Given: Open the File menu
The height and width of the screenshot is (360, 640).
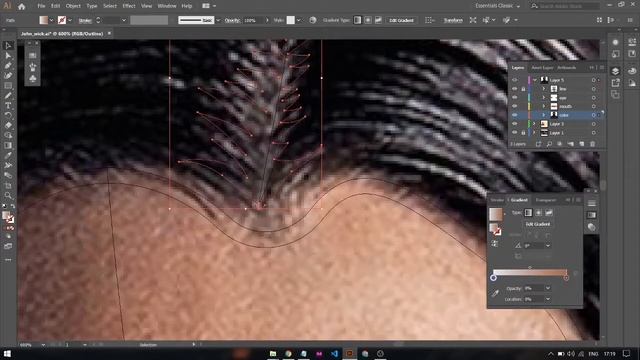Looking at the screenshot, I should [x=41, y=6].
